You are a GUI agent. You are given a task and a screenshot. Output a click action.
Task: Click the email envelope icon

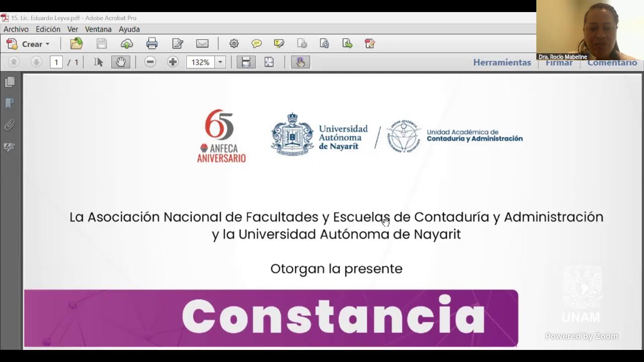coord(202,44)
